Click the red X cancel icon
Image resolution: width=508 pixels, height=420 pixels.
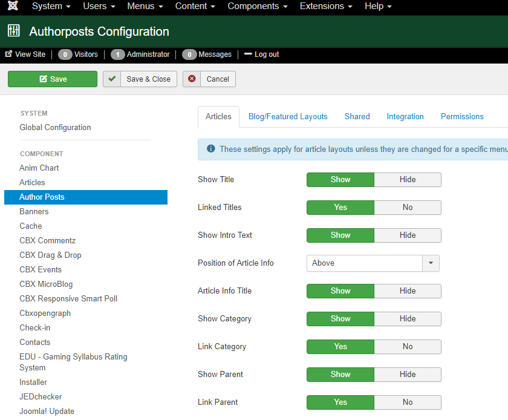(x=192, y=79)
